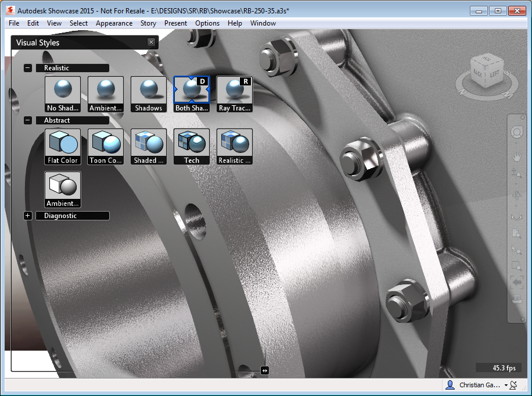Click the satellite connection status icon
This screenshot has height=396, width=532.
(x=513, y=385)
